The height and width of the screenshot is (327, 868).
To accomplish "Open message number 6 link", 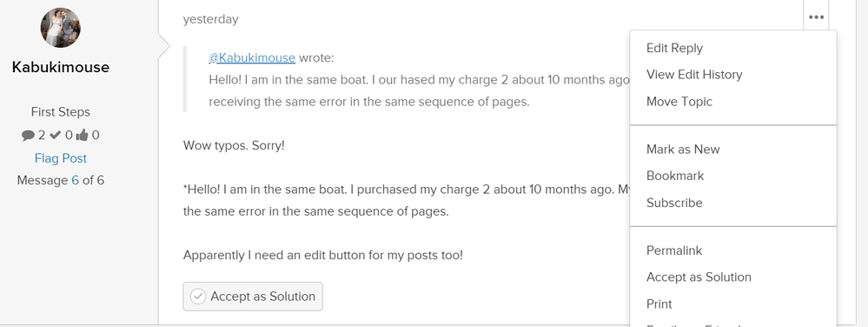I will tap(75, 180).
